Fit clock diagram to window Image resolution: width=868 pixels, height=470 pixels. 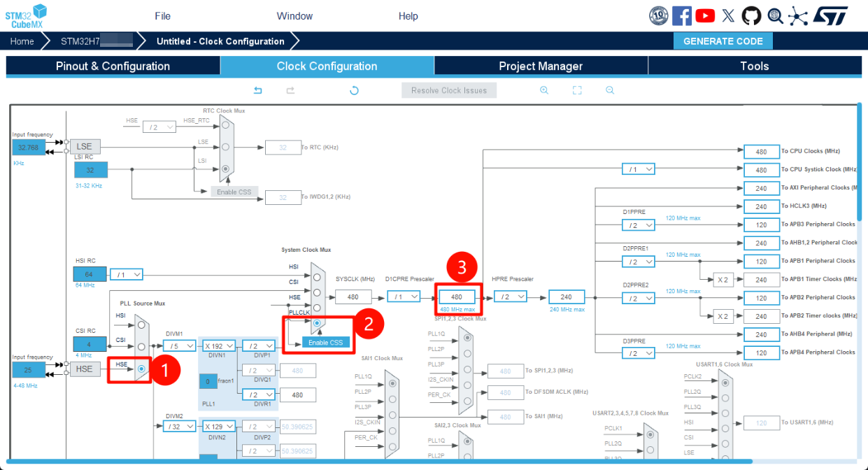577,90
